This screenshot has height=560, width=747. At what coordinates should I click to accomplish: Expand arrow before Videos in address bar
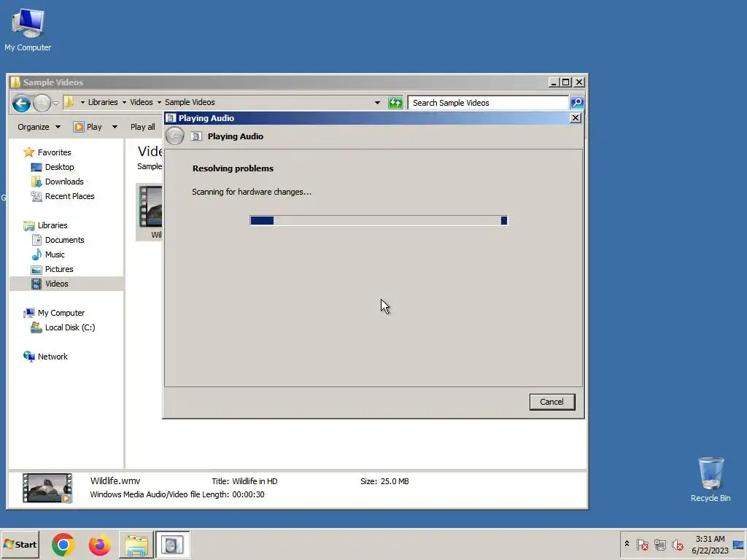pyautogui.click(x=124, y=102)
